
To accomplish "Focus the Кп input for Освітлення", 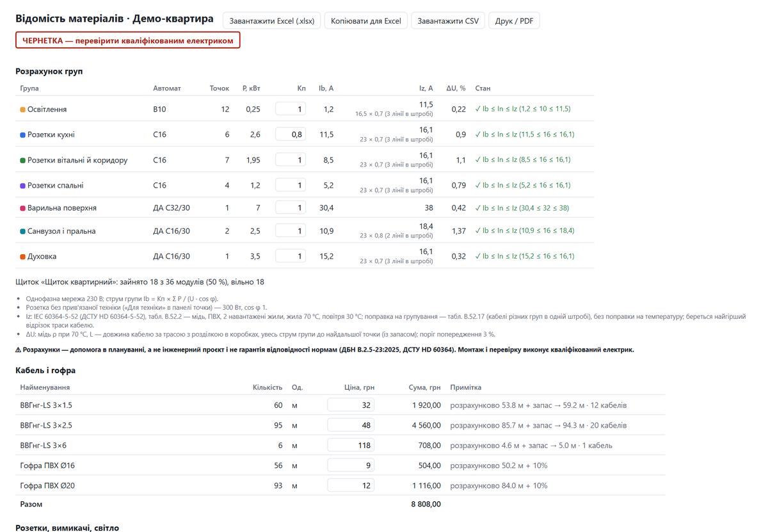I will 291,109.
